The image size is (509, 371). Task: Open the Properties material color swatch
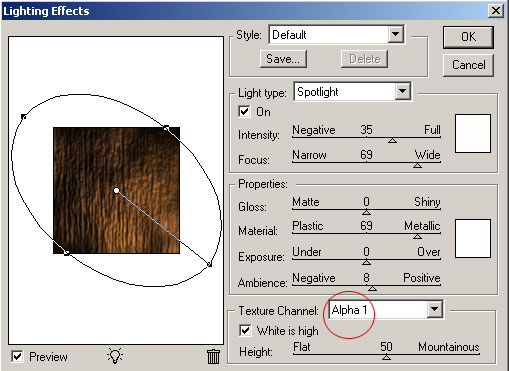pos(473,238)
